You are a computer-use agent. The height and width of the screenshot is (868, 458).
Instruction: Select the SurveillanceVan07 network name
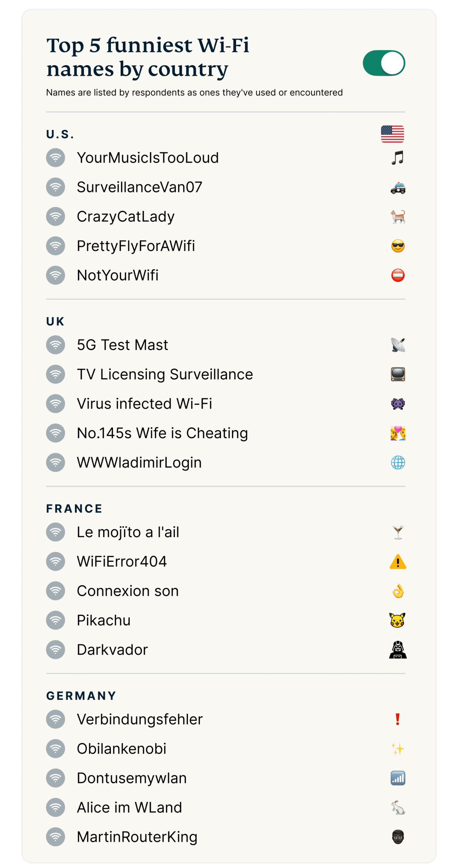[x=139, y=187]
